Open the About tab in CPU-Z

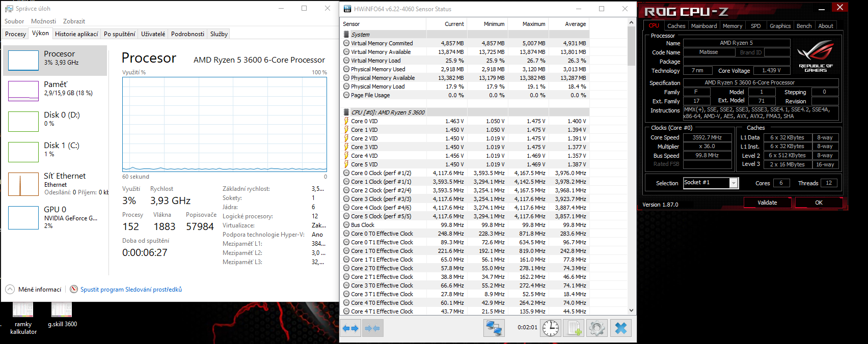click(x=826, y=26)
